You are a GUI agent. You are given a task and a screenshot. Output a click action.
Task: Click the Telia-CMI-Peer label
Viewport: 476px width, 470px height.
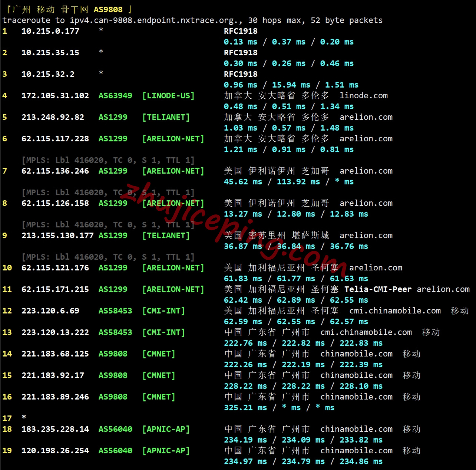click(x=378, y=289)
